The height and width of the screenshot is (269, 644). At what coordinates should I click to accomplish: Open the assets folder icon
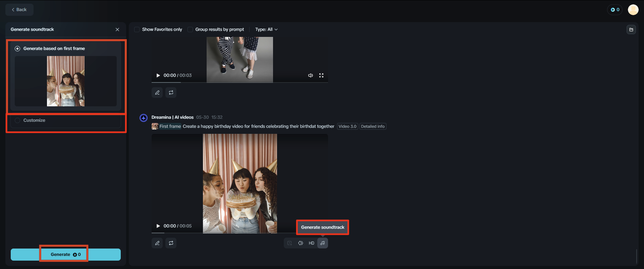tap(631, 30)
